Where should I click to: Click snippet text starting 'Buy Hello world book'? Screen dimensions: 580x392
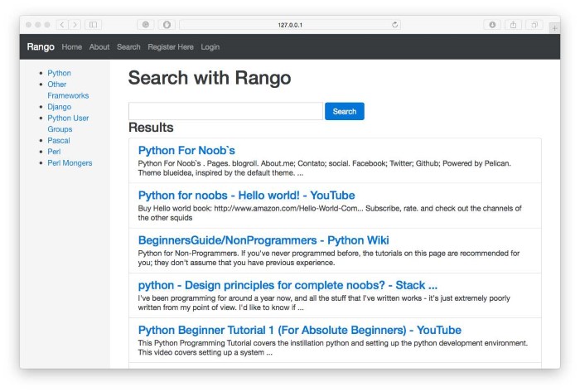(330, 213)
